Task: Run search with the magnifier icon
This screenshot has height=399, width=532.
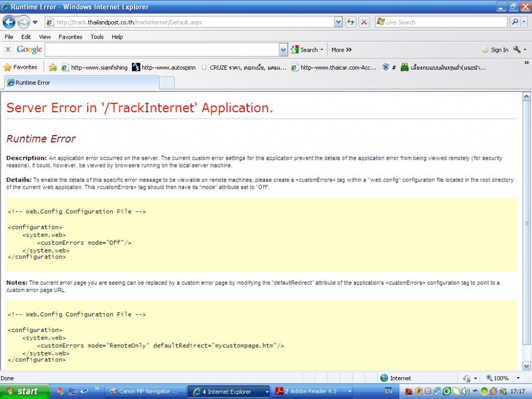Action: pos(514,22)
